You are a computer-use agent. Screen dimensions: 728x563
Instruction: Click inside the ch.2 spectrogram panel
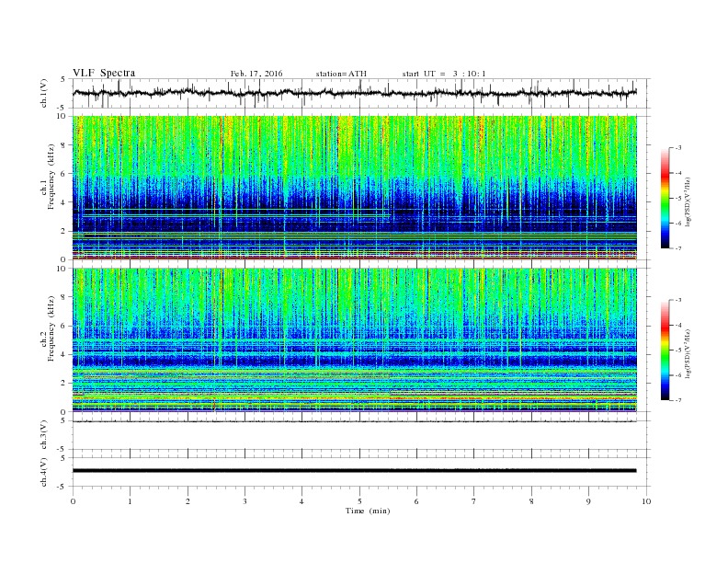[x=354, y=340]
